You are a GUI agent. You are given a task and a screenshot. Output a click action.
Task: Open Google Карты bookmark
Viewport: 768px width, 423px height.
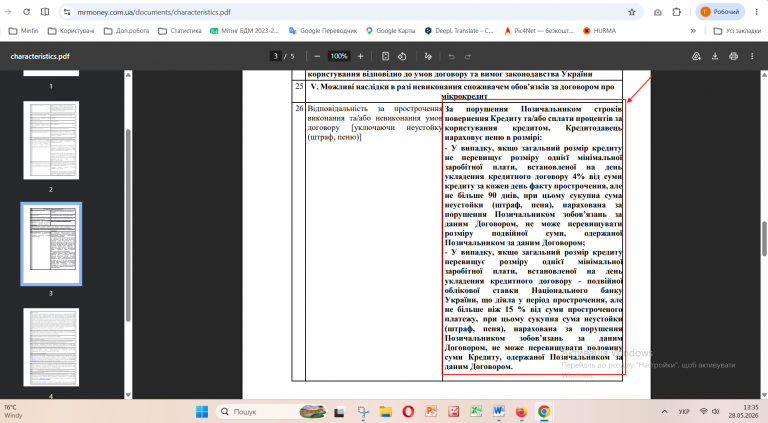(390, 30)
